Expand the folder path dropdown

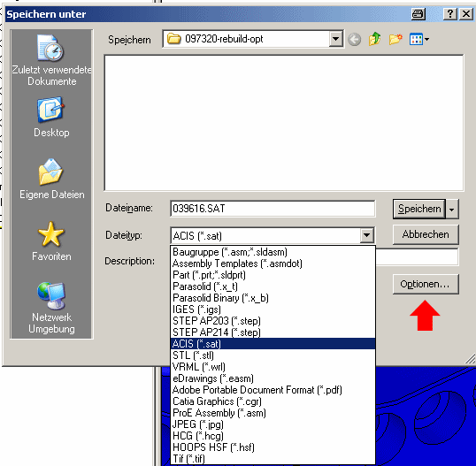click(x=335, y=39)
